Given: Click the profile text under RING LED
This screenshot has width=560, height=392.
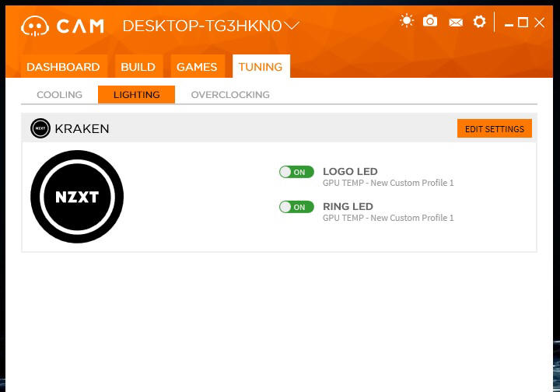Looking at the screenshot, I should 388,218.
